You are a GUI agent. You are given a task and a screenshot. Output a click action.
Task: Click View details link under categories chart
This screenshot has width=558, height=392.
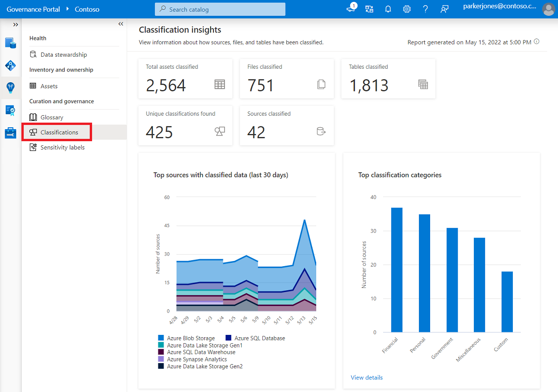pyautogui.click(x=366, y=378)
